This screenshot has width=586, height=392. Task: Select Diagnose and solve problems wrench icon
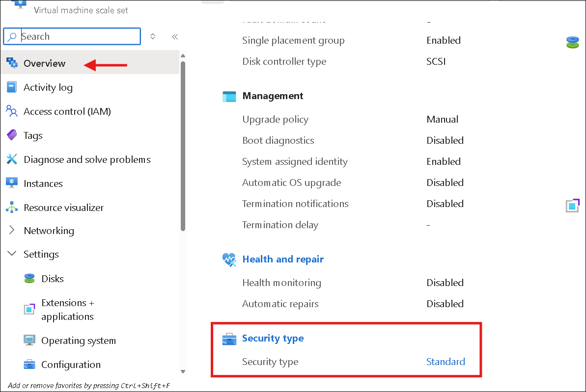[x=12, y=159]
